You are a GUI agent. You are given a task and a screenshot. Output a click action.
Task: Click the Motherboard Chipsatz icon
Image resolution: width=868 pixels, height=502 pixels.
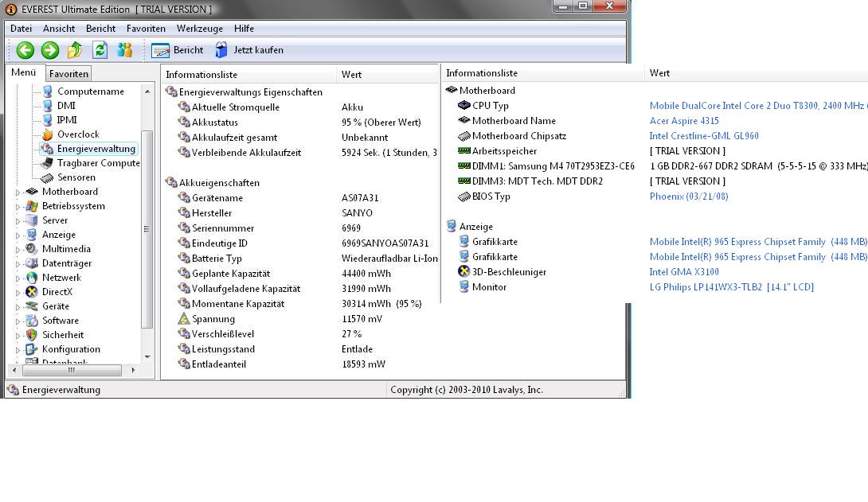click(x=464, y=136)
